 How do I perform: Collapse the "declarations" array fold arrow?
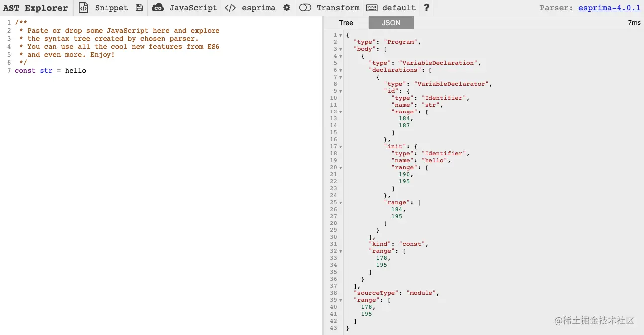coord(340,70)
